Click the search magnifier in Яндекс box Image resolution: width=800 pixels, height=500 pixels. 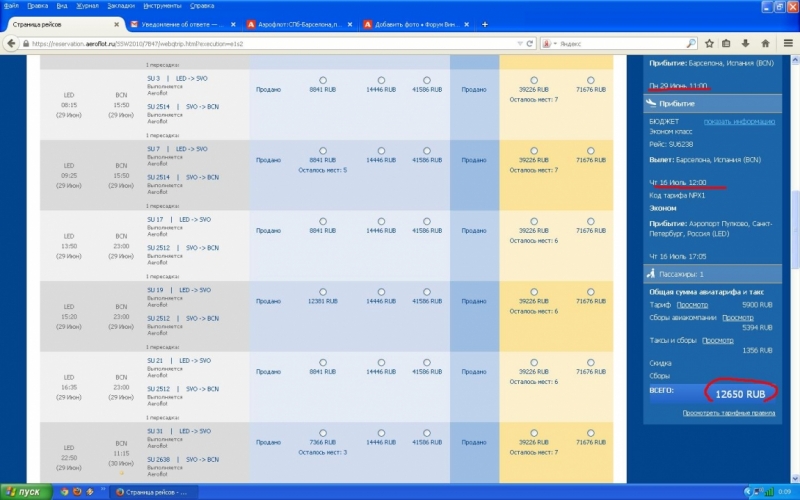pyautogui.click(x=691, y=43)
